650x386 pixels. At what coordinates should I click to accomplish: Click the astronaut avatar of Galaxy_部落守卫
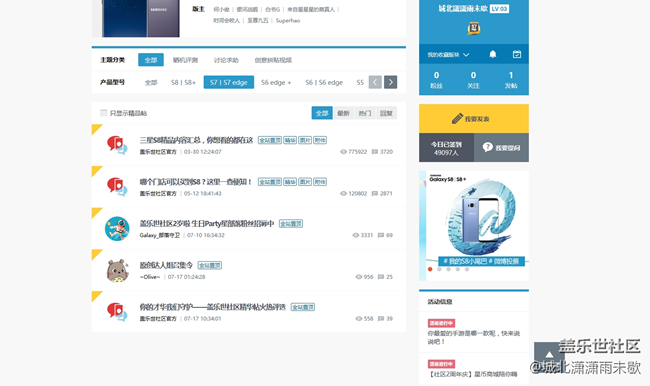tap(117, 228)
